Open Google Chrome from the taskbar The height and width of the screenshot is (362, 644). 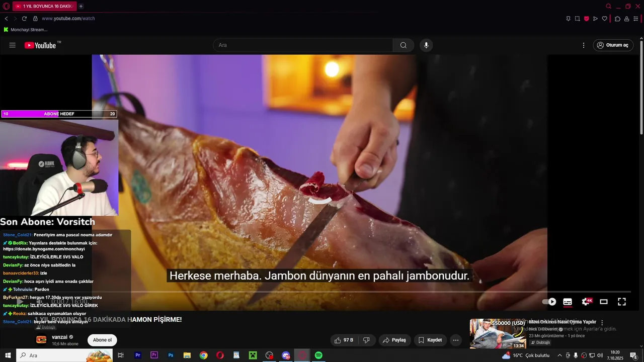[203, 355]
